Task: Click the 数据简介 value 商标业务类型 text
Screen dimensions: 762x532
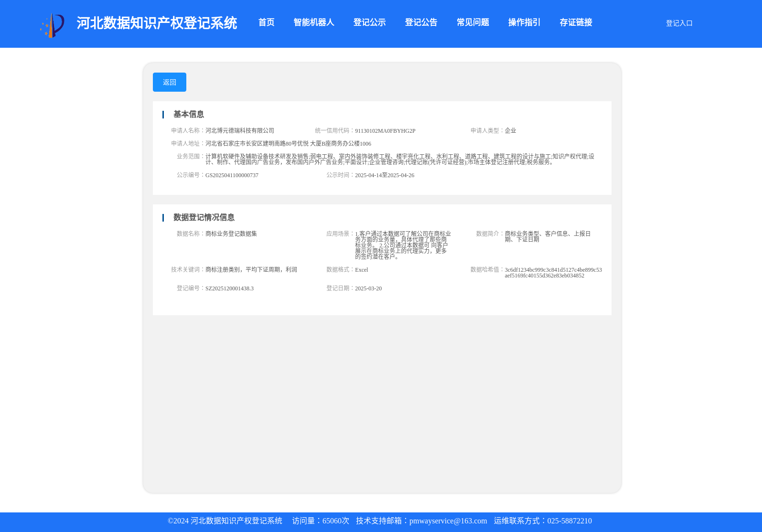Action: [x=547, y=236]
